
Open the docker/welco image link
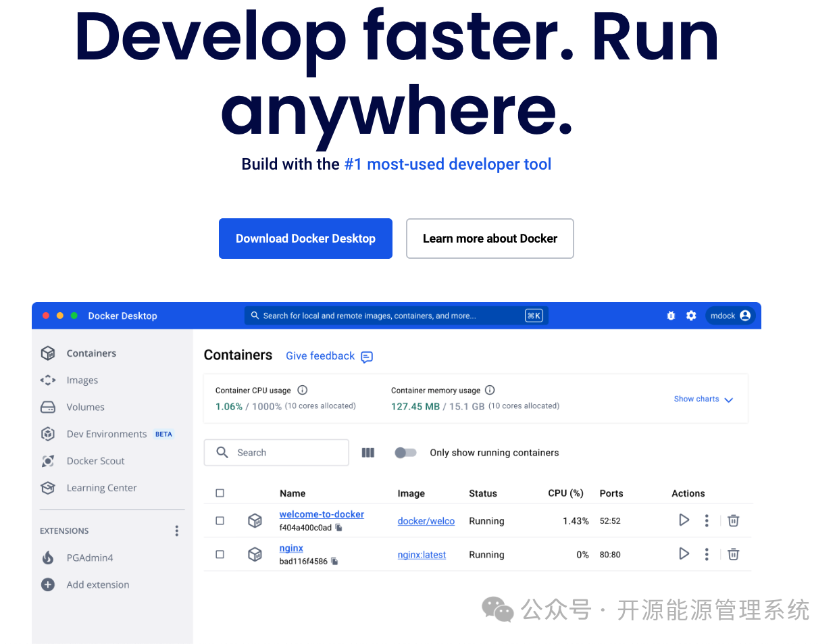[426, 521]
